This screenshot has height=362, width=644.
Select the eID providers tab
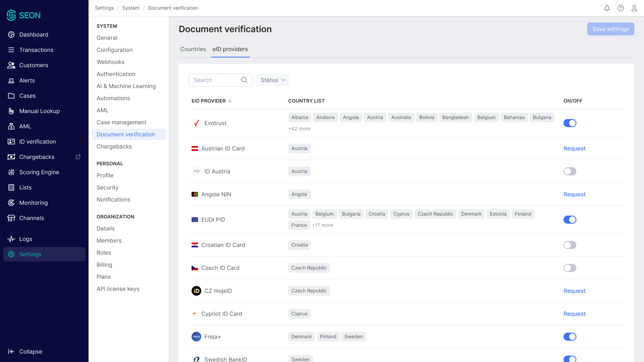point(230,49)
